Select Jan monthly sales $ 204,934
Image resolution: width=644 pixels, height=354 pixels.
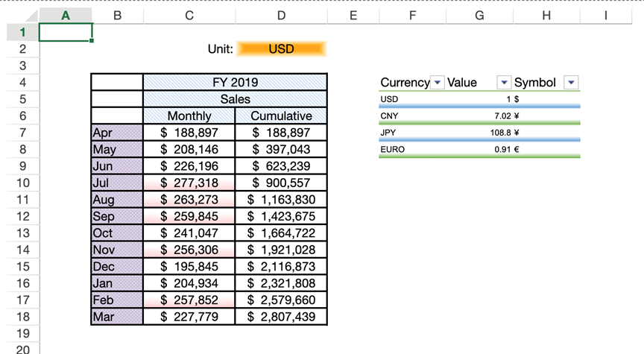pyautogui.click(x=189, y=283)
